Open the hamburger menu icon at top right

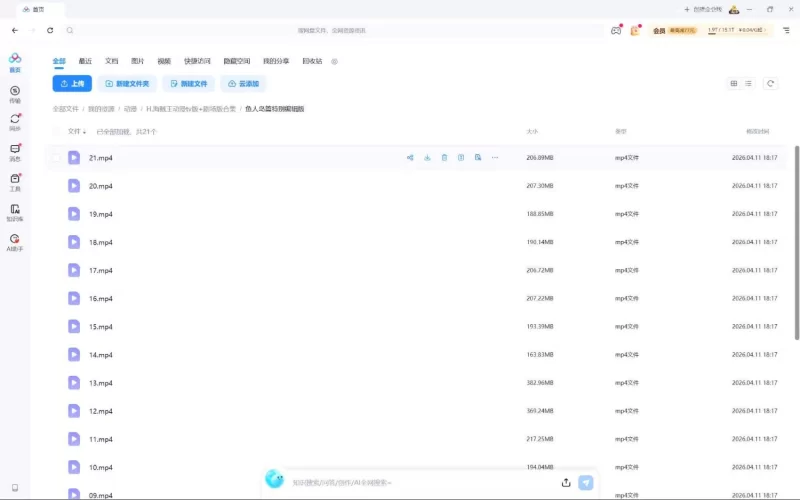click(786, 30)
